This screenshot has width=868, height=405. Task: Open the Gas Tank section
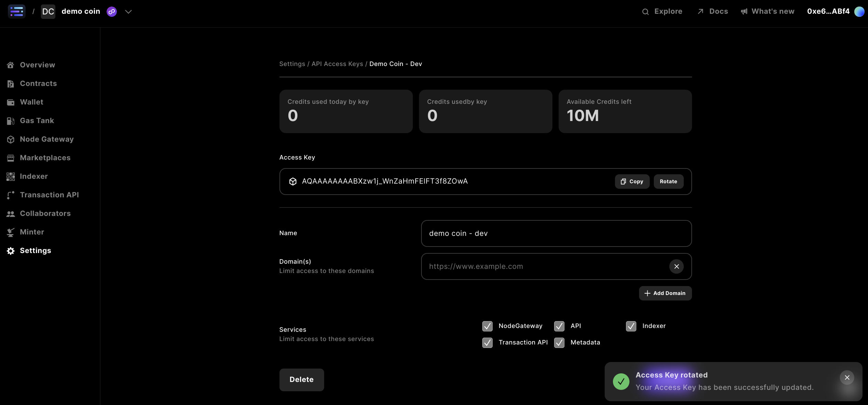(36, 120)
